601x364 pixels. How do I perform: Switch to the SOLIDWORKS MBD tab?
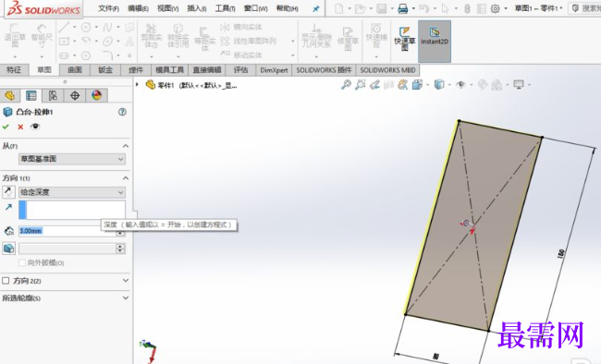(x=387, y=70)
